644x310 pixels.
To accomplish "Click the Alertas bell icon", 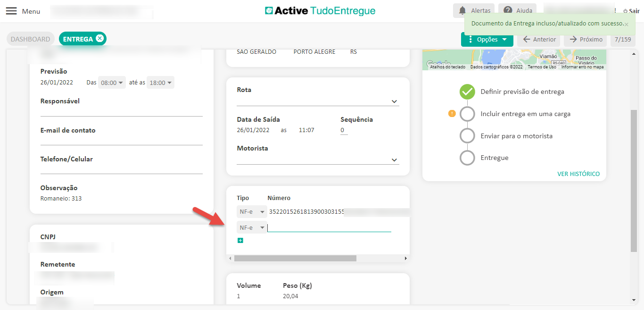I will pyautogui.click(x=462, y=10).
